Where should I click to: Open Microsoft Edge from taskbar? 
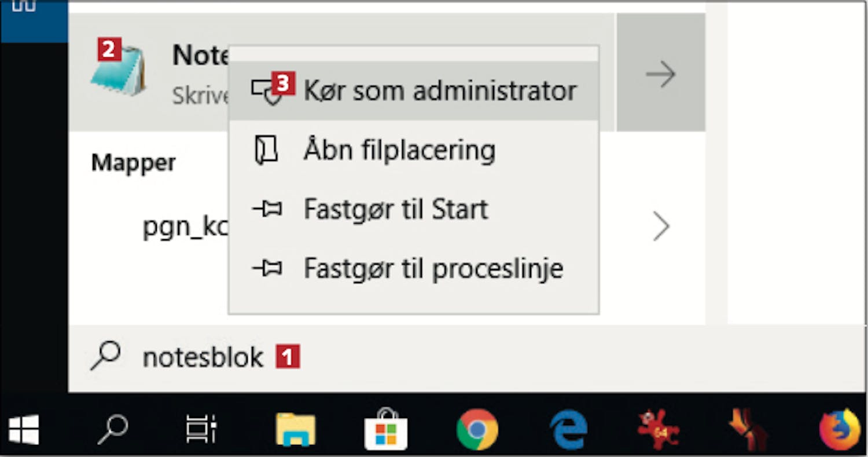(569, 430)
